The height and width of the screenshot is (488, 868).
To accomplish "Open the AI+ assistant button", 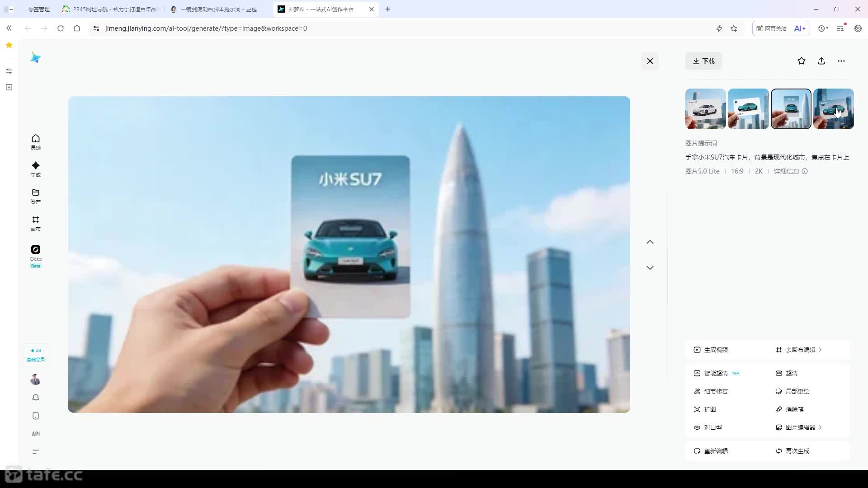I will click(800, 28).
